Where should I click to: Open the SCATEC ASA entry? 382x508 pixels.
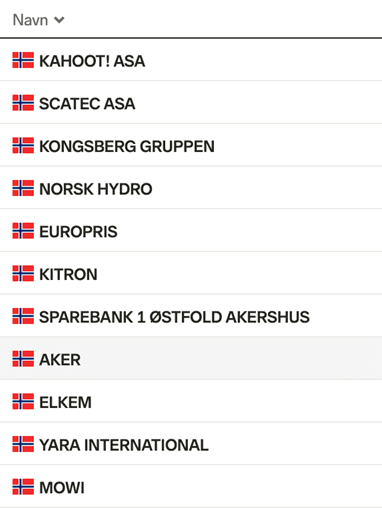(x=87, y=104)
